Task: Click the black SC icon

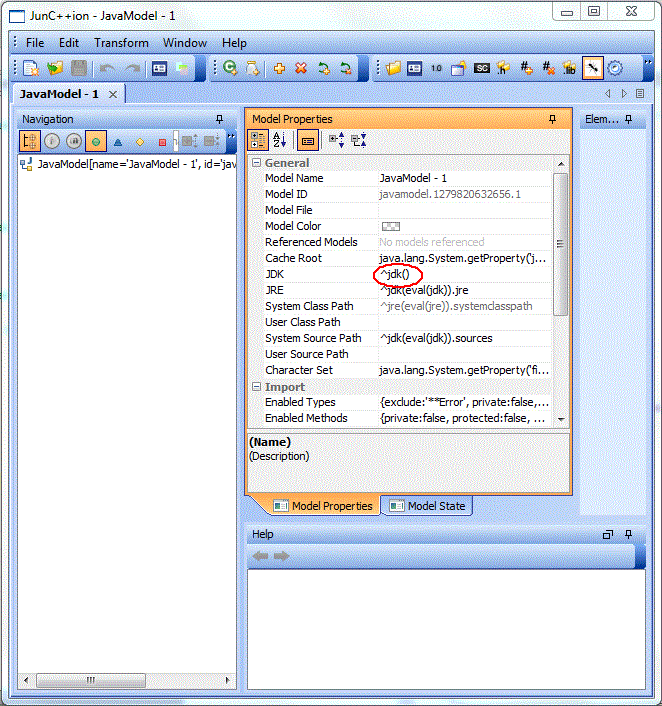Action: pos(482,68)
